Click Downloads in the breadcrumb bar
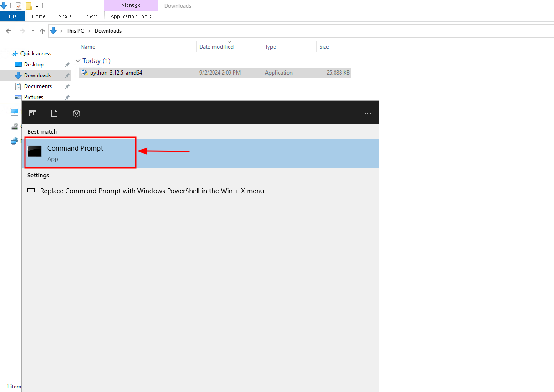This screenshot has height=392, width=554. tap(107, 30)
